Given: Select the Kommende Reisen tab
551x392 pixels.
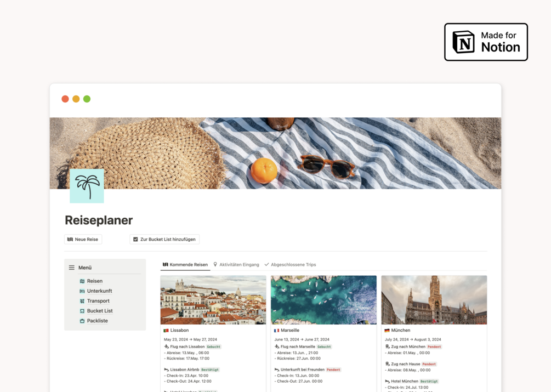Looking at the screenshot, I should [185, 264].
